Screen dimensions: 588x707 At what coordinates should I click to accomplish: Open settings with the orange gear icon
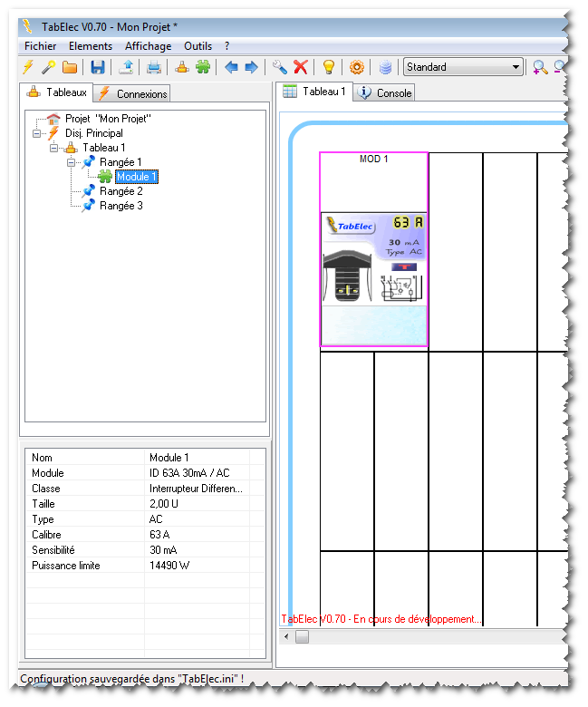[356, 67]
